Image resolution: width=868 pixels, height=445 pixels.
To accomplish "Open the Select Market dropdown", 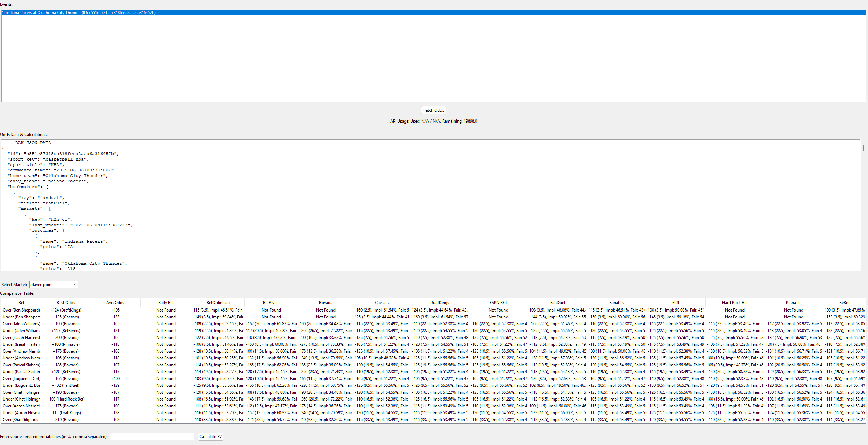I will pos(53,284).
